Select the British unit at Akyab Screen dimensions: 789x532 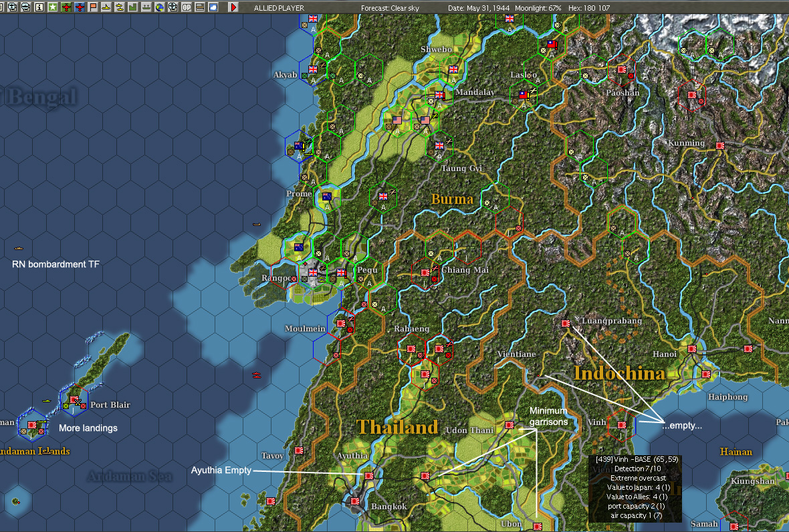coord(313,70)
